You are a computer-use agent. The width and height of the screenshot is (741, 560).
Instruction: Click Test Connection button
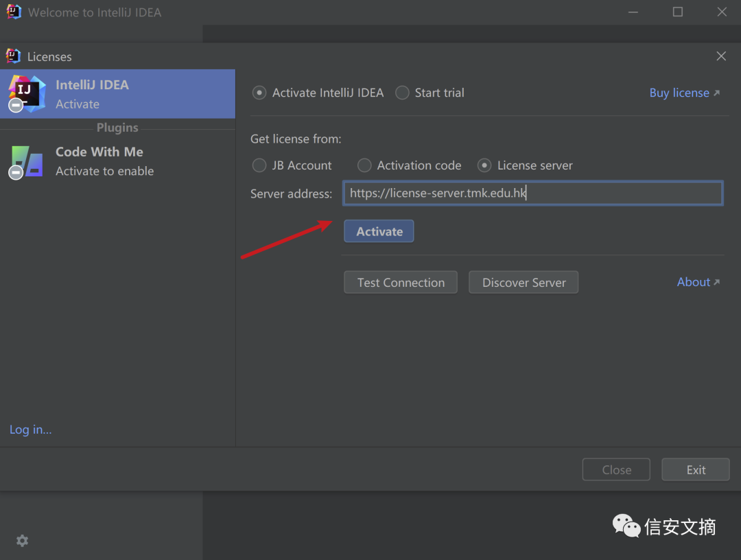(401, 282)
